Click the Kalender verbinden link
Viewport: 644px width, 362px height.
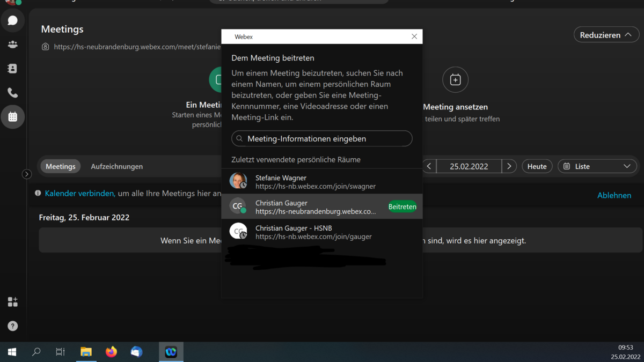coord(80,193)
